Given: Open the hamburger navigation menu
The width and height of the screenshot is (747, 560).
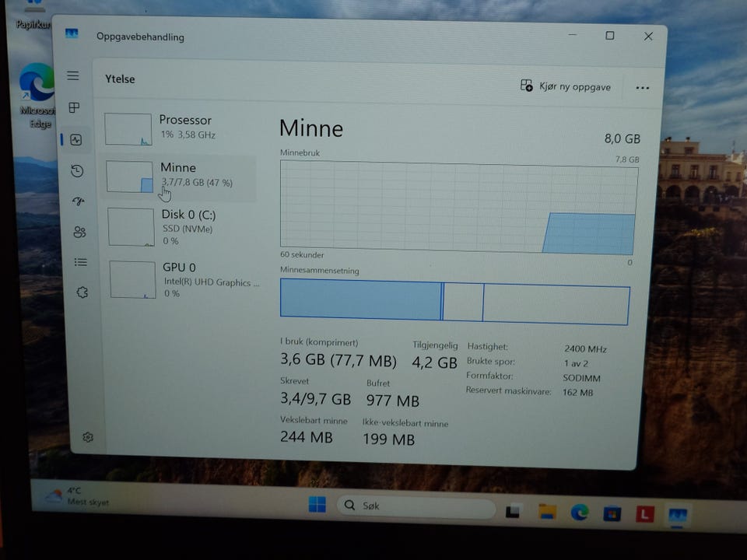Looking at the screenshot, I should tap(73, 75).
